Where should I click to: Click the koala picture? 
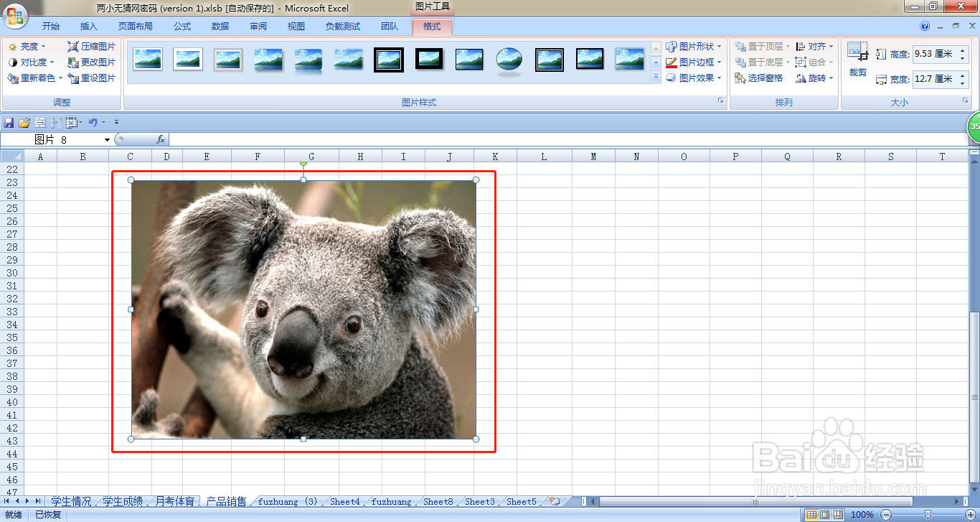[303, 309]
